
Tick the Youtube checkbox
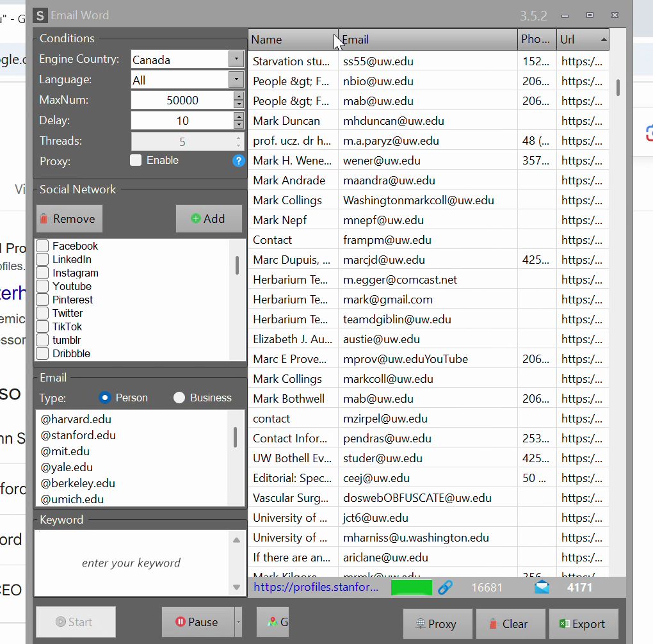point(42,286)
